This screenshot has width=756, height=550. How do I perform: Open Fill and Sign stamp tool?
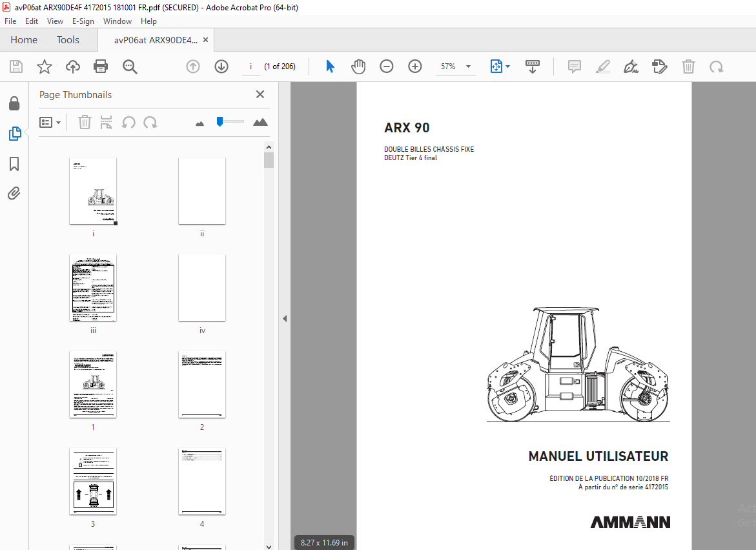click(660, 66)
